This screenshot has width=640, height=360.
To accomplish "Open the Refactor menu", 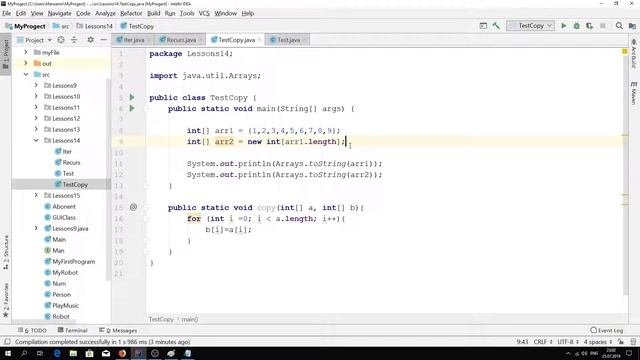I will [x=131, y=13].
